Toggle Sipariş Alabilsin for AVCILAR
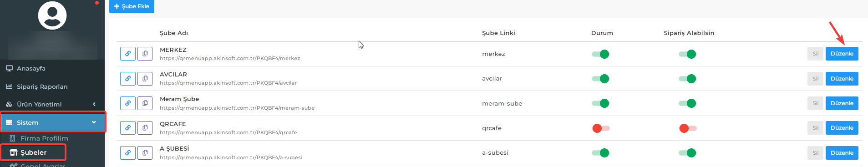The height and width of the screenshot is (167, 868). (687, 79)
